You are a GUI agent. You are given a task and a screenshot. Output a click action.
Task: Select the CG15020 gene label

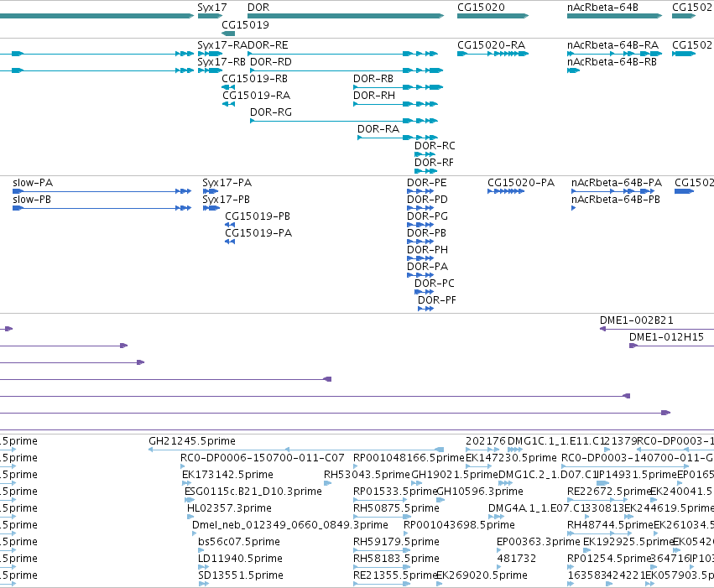pos(481,8)
